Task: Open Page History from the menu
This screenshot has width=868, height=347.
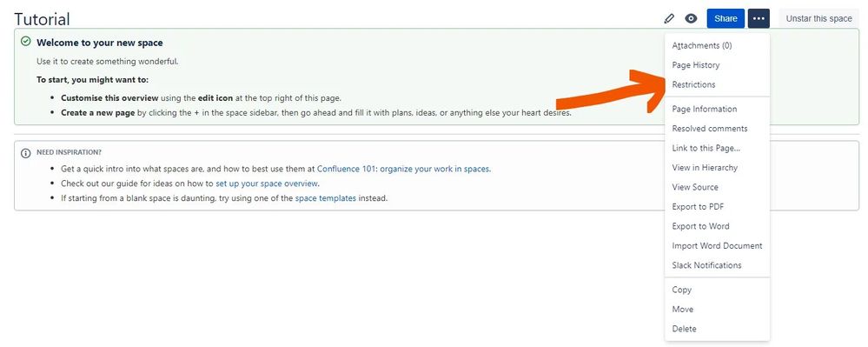Action: point(717,65)
